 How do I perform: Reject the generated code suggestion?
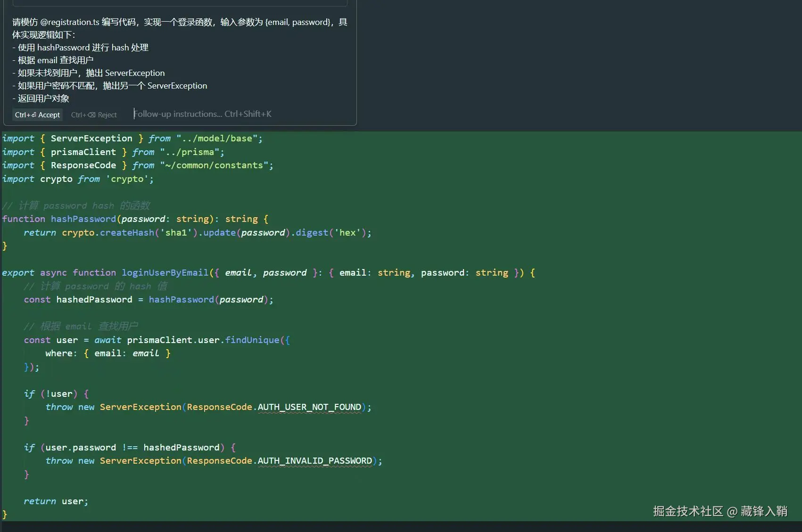pos(94,115)
